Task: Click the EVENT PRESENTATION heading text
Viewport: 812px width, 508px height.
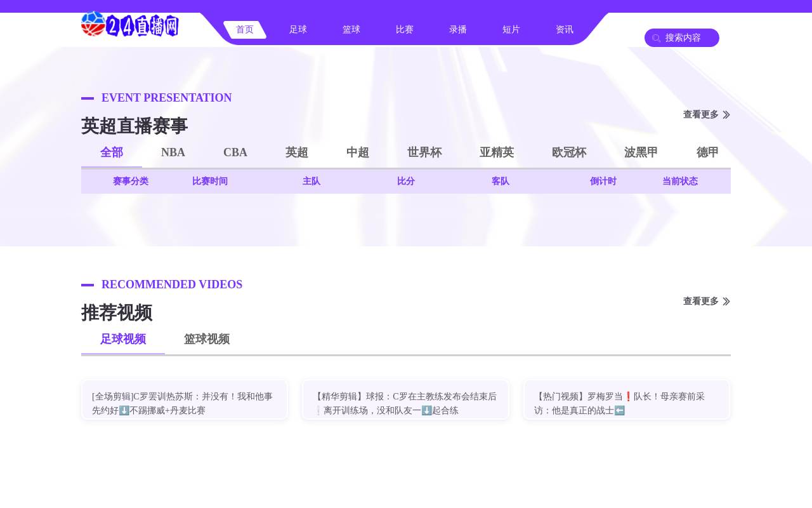Action: (x=167, y=98)
